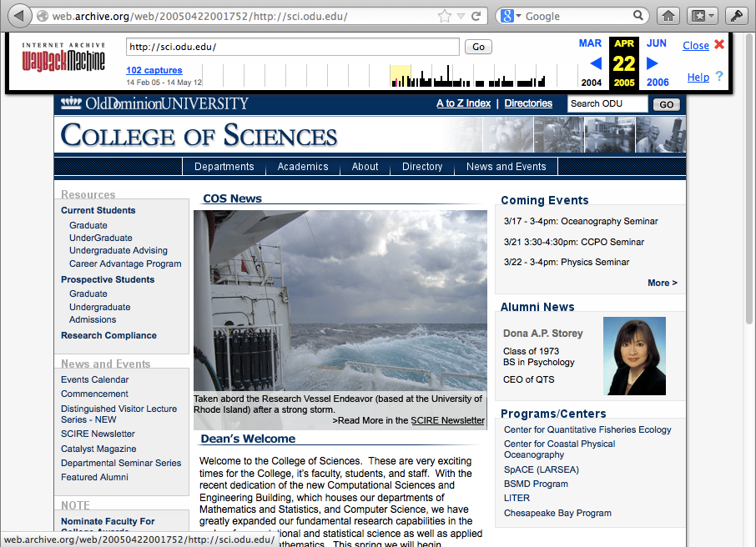Open Departmental Seminar Series link
The height and width of the screenshot is (547, 756).
[x=121, y=463]
